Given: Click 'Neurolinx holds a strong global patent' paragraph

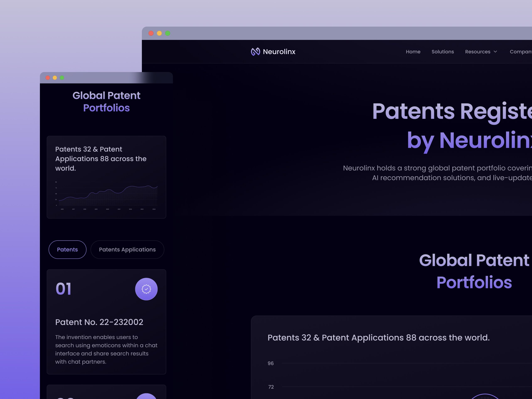Looking at the screenshot, I should tap(437, 173).
